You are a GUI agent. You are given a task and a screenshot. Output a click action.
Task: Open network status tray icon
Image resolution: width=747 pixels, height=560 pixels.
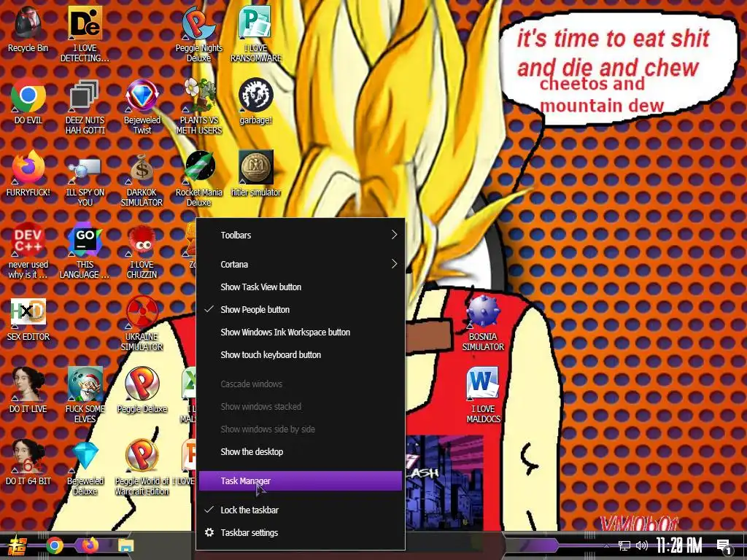[x=624, y=545]
